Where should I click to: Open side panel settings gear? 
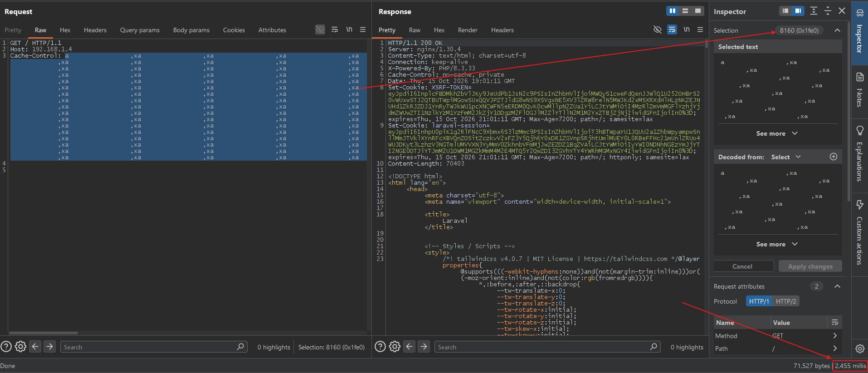[860, 348]
